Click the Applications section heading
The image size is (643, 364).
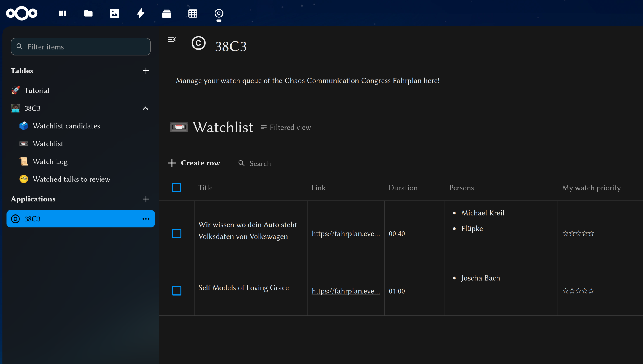pyautogui.click(x=33, y=199)
